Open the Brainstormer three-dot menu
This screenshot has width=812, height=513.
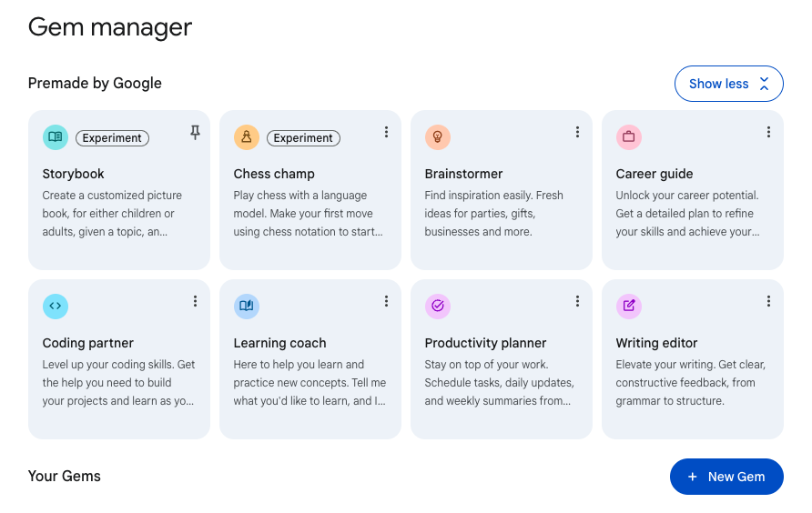coord(577,133)
